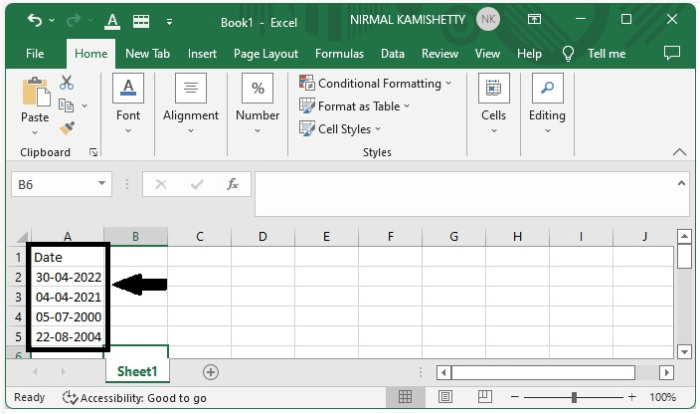The image size is (700, 414).
Task: Switch to the Page Layout tab
Action: click(266, 54)
